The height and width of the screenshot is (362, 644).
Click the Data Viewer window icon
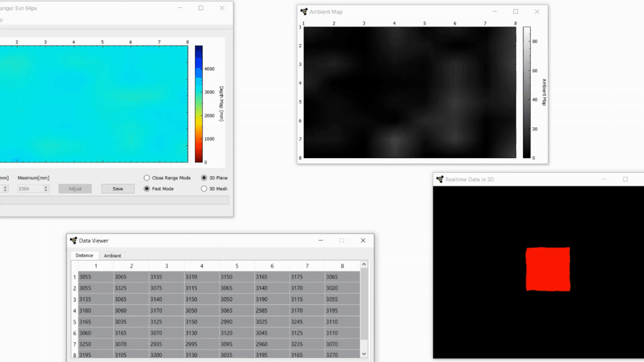73,240
